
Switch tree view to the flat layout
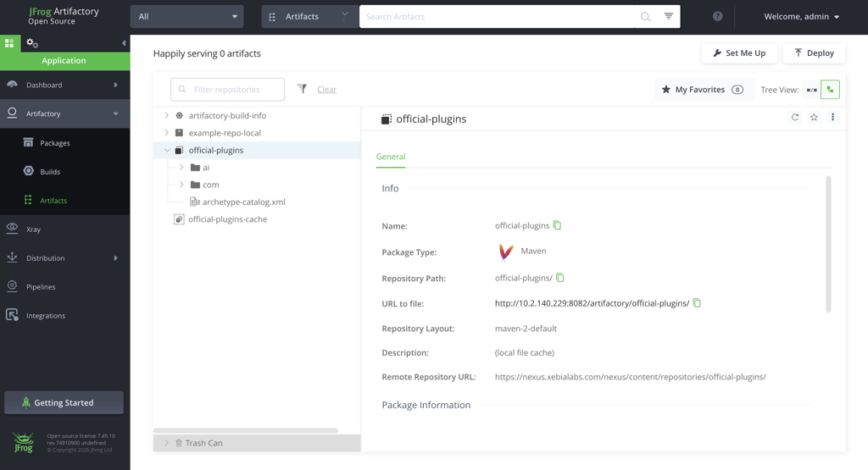[x=812, y=89]
